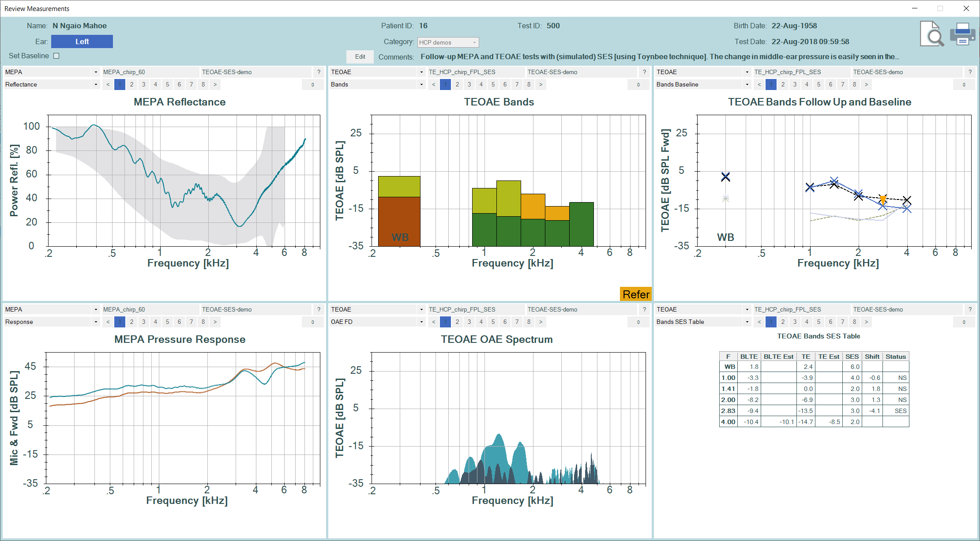Open the Bands view dropdown
Screen dimensions: 980x541
tap(377, 84)
